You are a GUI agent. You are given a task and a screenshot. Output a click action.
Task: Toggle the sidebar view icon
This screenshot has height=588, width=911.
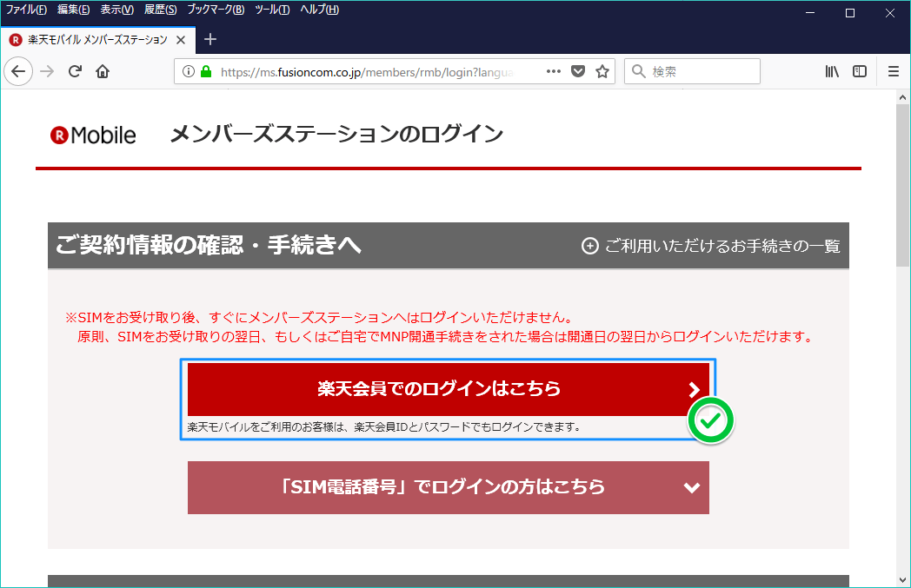point(860,71)
